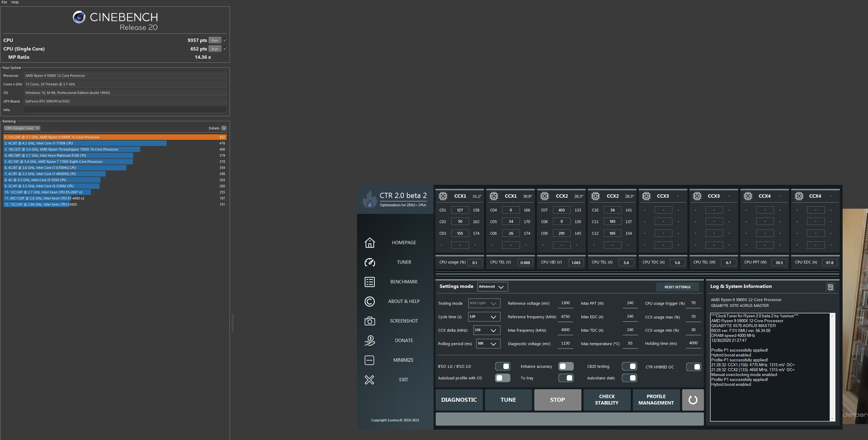Open the File menu in Cinebench

[4, 2]
